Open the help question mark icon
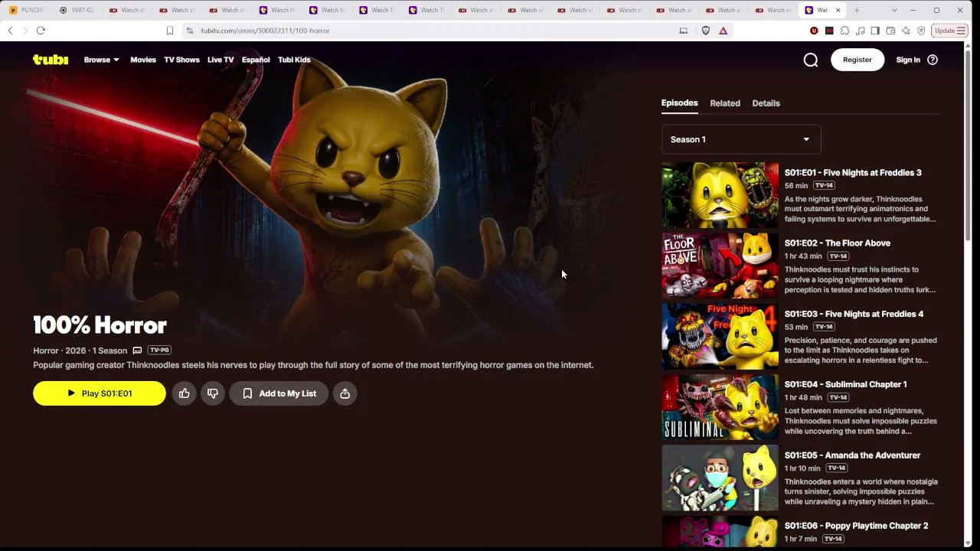980x551 pixels. pyautogui.click(x=933, y=60)
